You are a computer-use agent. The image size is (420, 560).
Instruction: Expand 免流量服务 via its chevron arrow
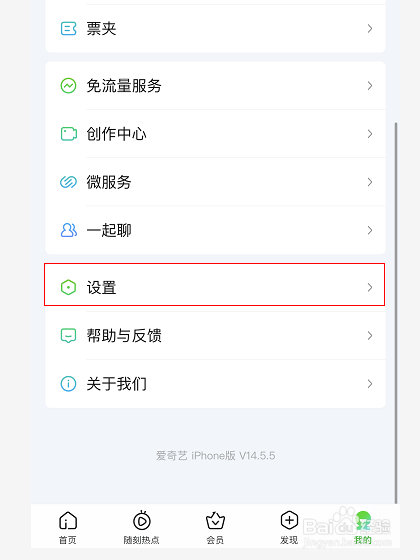[x=370, y=86]
